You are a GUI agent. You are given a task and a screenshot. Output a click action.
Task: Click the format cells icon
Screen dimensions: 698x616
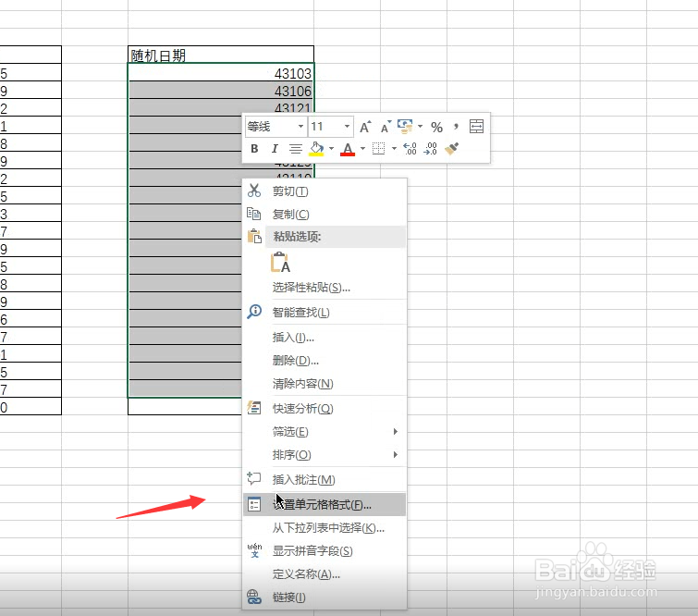tap(254, 504)
